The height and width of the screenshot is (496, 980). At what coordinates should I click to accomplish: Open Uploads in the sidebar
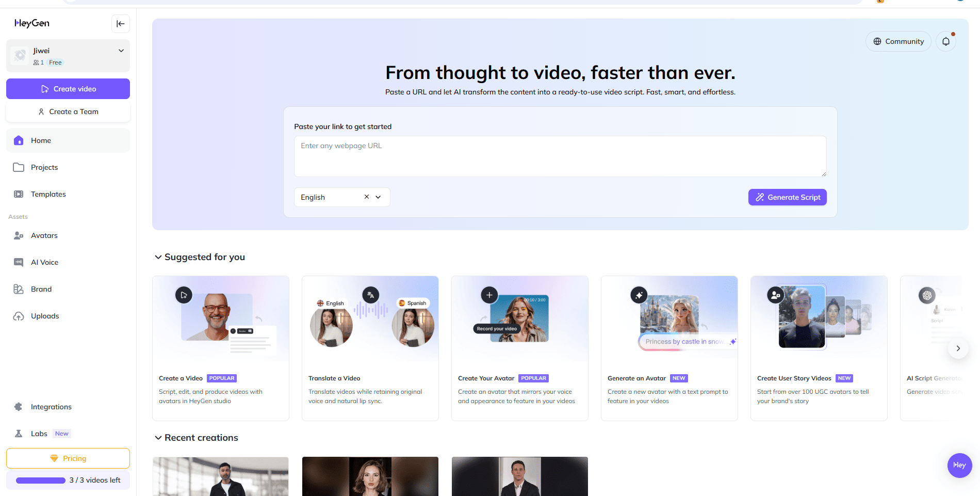68,316
